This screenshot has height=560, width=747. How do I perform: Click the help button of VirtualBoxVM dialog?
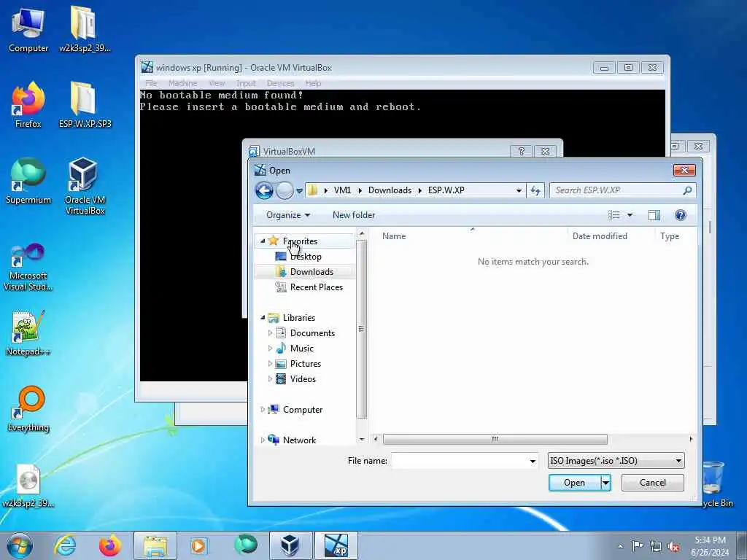click(521, 151)
